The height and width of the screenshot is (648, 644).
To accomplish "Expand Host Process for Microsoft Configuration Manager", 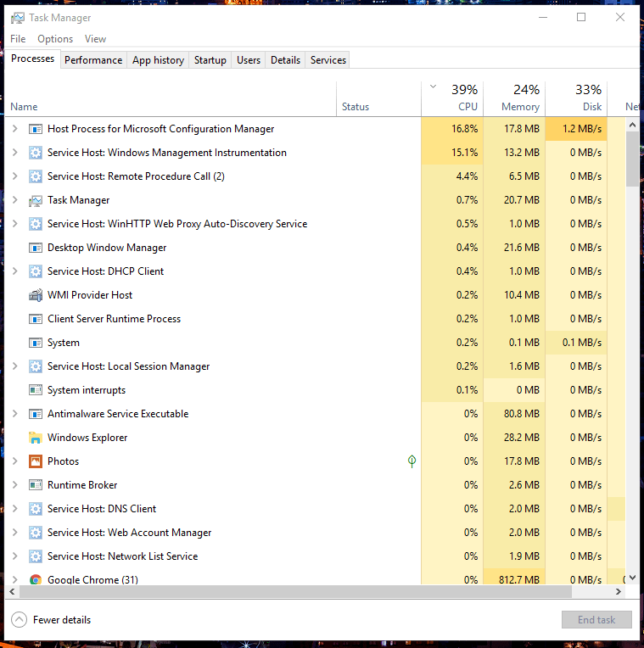I will (x=14, y=129).
